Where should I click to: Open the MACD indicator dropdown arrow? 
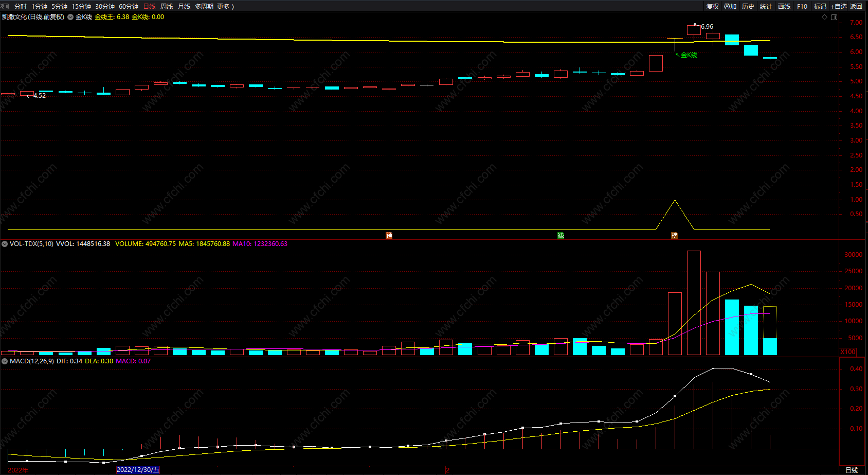[5, 361]
